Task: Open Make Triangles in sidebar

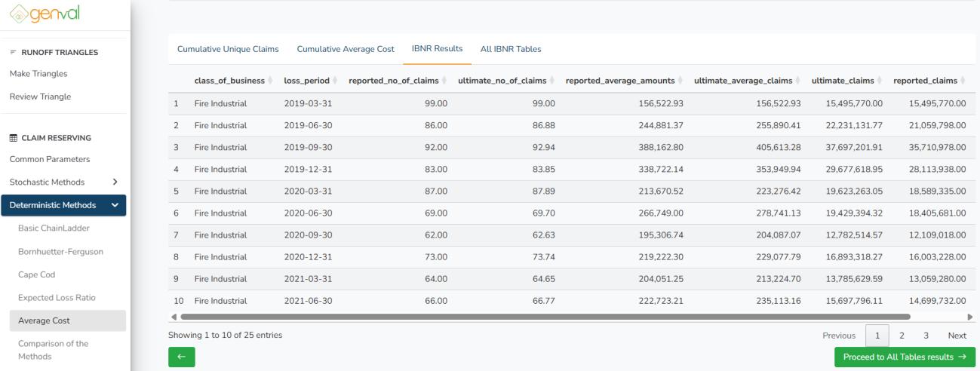Action: coord(38,74)
